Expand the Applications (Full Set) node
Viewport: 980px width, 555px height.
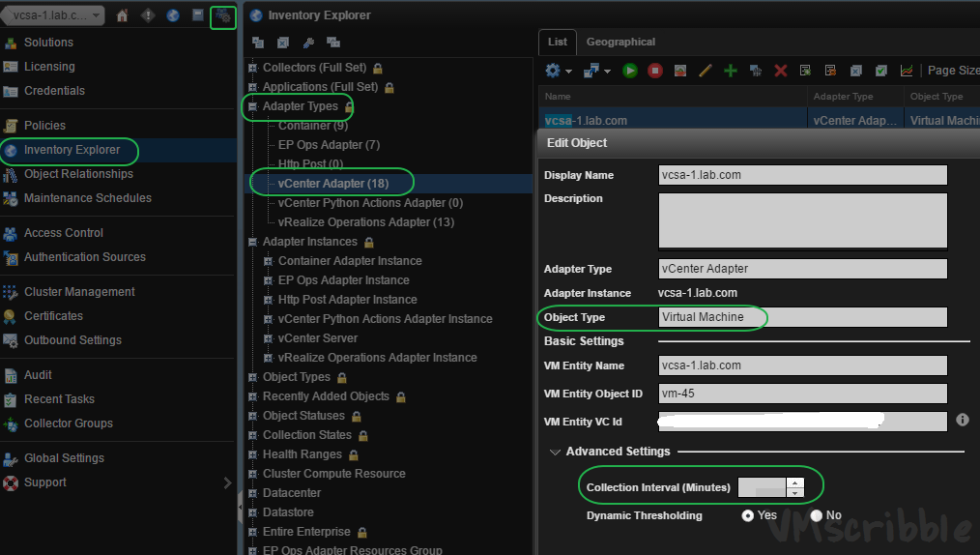(252, 87)
